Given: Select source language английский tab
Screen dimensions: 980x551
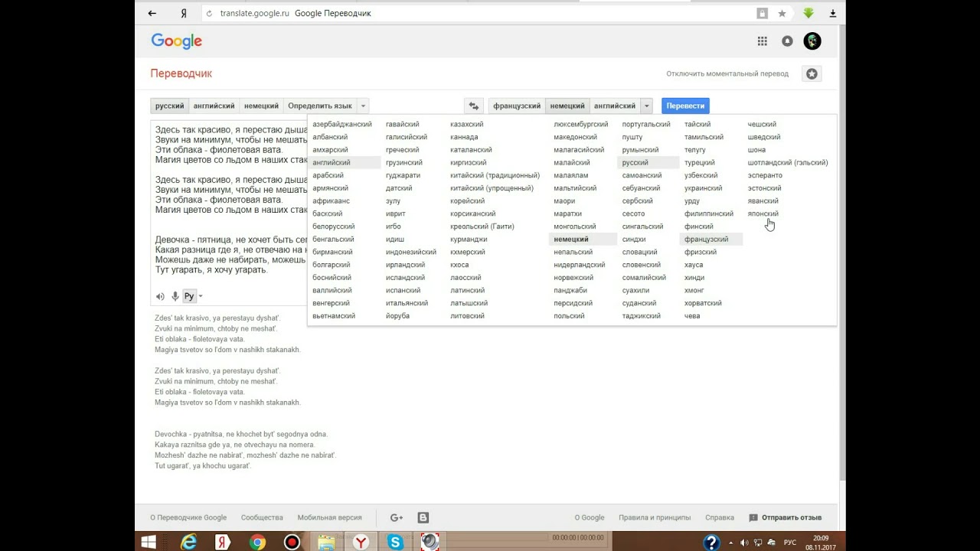Looking at the screenshot, I should click(214, 106).
